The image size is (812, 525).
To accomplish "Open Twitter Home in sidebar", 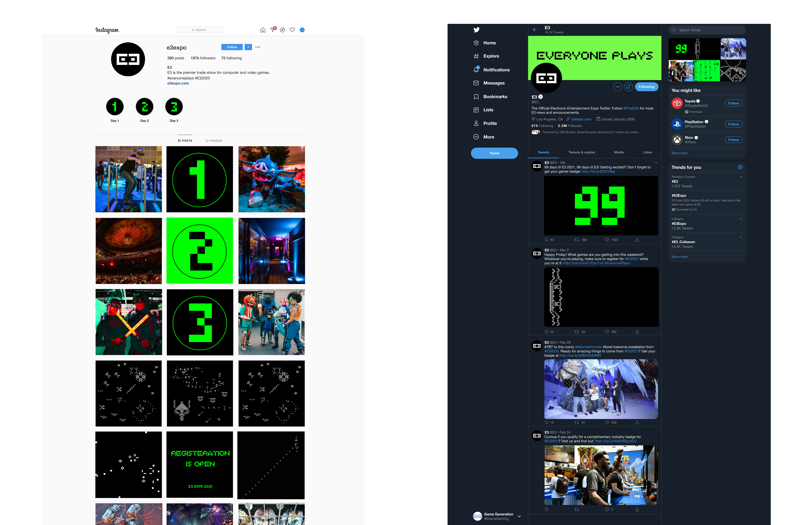I will click(485, 43).
